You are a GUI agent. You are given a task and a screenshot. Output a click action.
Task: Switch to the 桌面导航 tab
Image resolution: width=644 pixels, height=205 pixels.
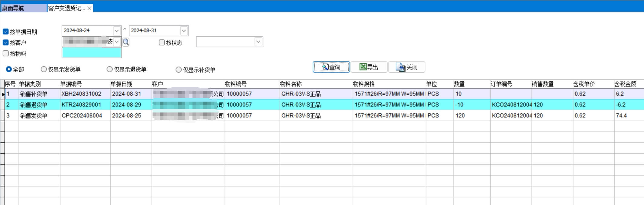tap(24, 8)
